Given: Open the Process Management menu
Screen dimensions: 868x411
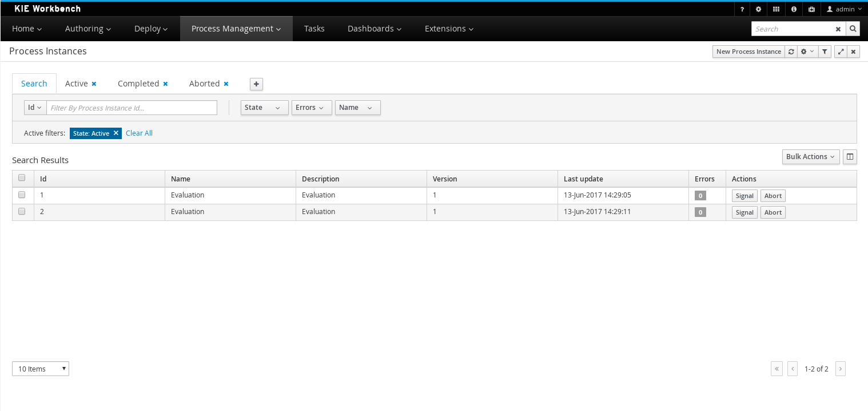Looking at the screenshot, I should pyautogui.click(x=236, y=29).
